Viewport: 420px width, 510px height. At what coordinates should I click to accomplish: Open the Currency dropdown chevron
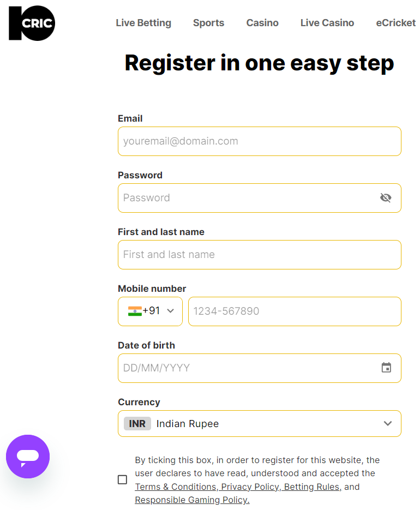coord(388,423)
